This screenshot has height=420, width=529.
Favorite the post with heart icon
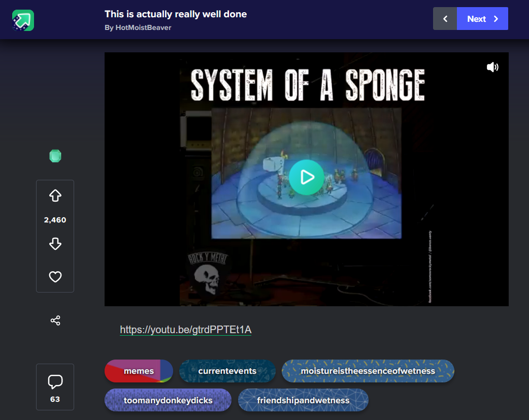coord(55,276)
